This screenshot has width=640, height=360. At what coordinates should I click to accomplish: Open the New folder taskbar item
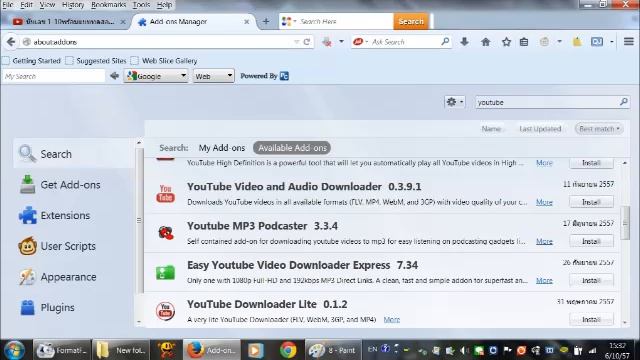[120, 350]
